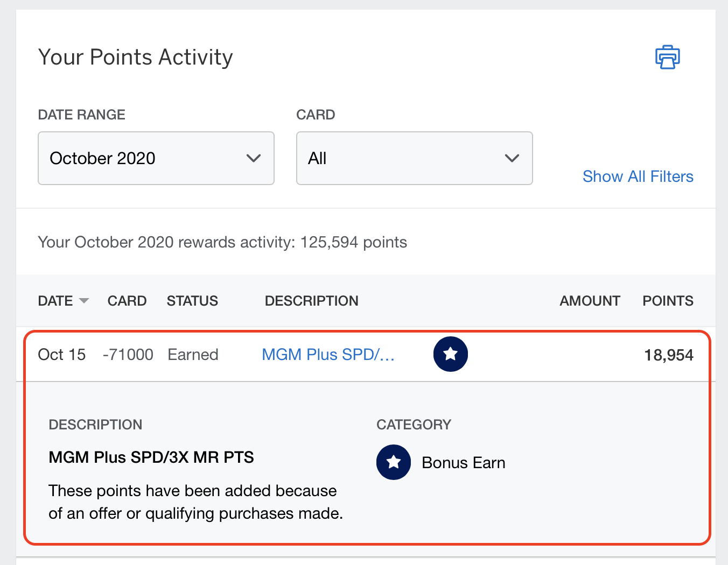Select the Oct 15 date cell
This screenshot has height=565, width=728.
[x=62, y=355]
